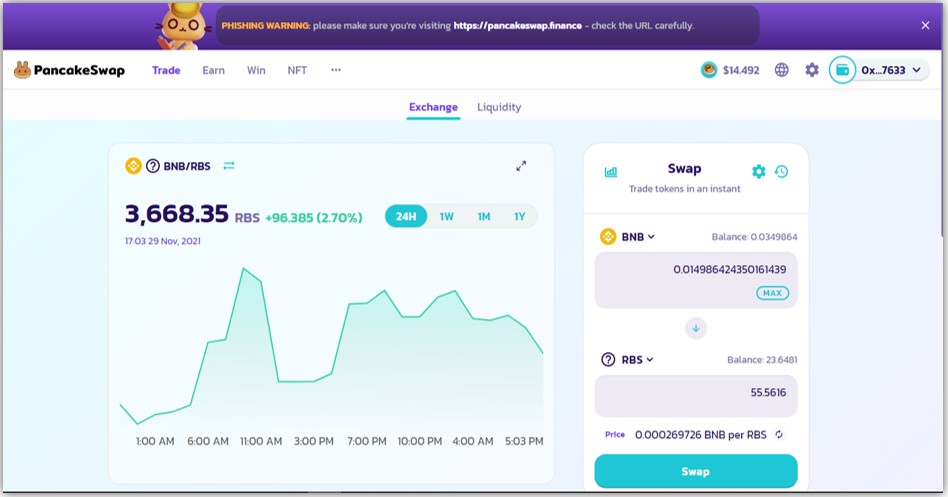Open global settings gear in header
Screen dimensions: 948x497
click(812, 70)
